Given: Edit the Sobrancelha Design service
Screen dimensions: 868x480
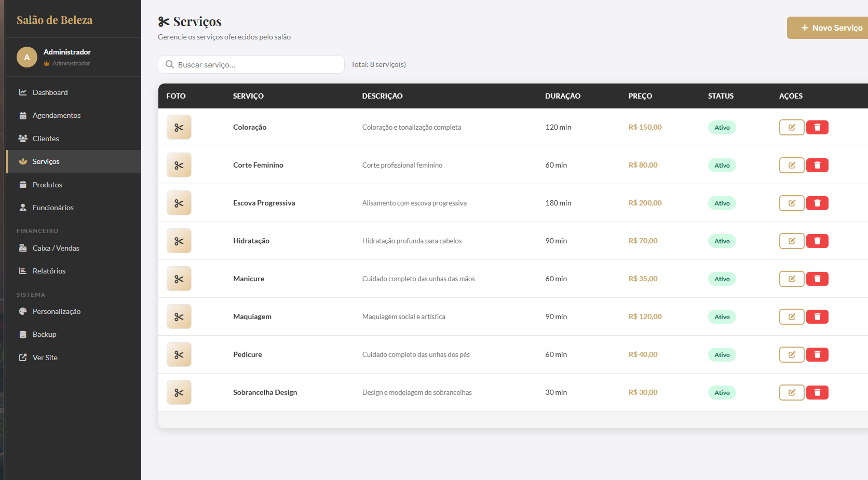Looking at the screenshot, I should point(792,392).
